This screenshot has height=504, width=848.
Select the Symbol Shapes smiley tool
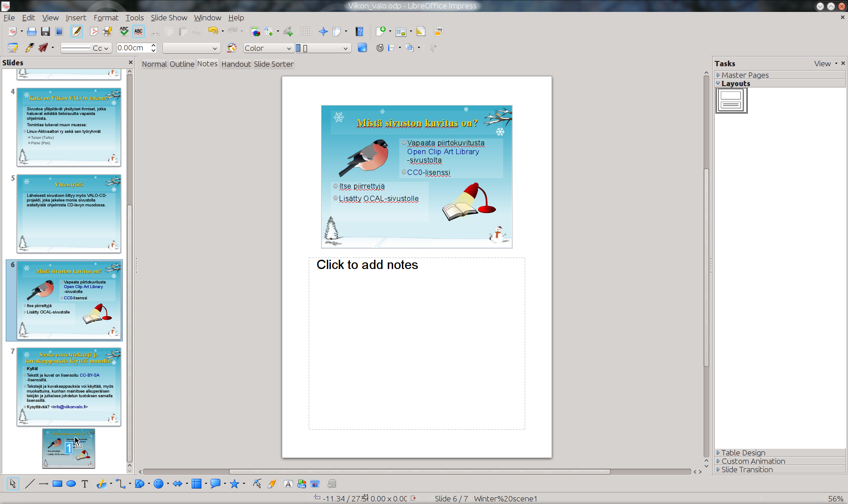(159, 484)
